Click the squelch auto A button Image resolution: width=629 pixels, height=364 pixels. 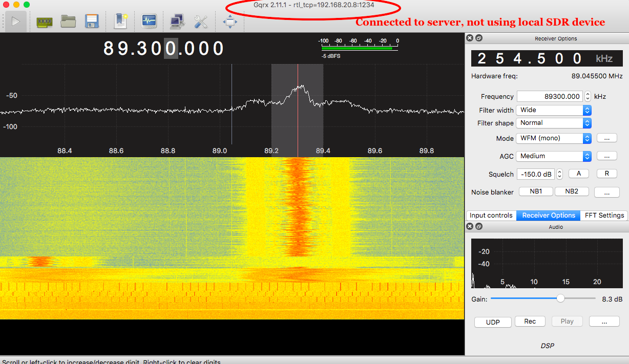pos(579,174)
